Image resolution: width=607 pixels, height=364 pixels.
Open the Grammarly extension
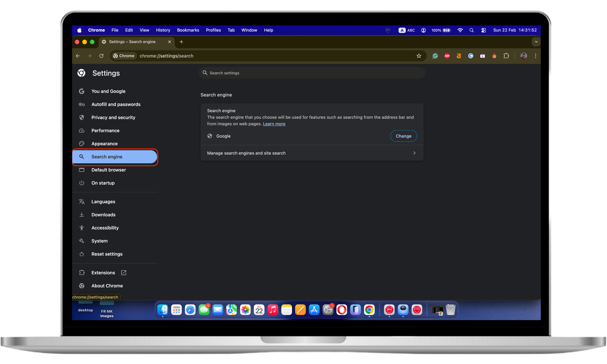click(x=435, y=56)
